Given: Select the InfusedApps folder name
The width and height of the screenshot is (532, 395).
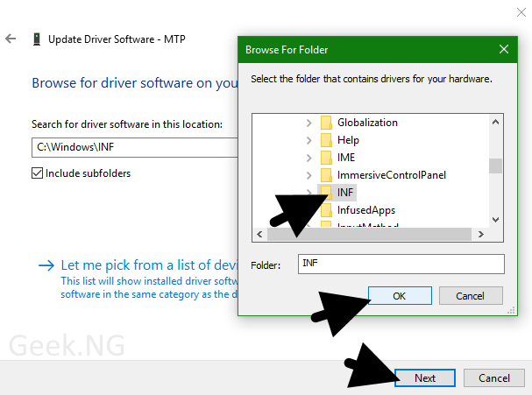Looking at the screenshot, I should click(x=366, y=210).
